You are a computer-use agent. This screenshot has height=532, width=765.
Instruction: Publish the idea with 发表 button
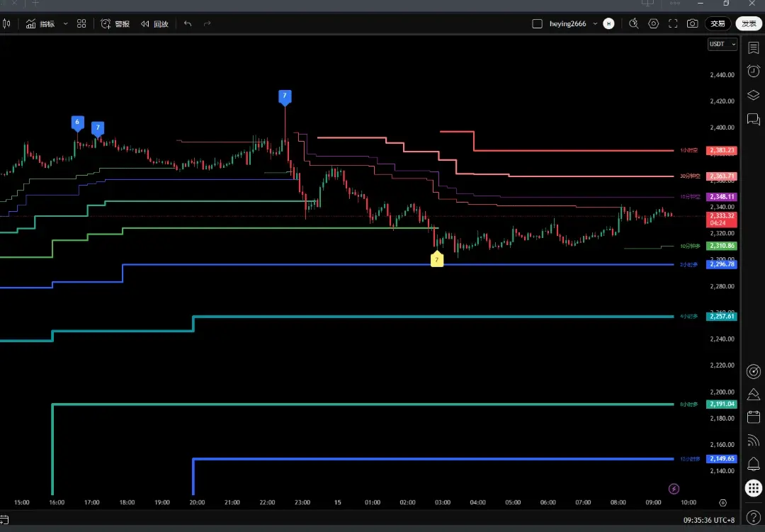749,23
